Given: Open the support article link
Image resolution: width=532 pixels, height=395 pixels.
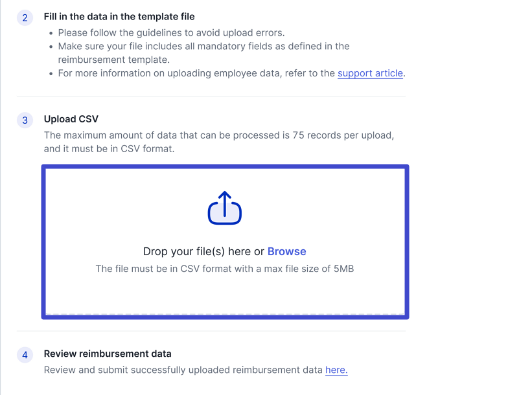Looking at the screenshot, I should 370,73.
